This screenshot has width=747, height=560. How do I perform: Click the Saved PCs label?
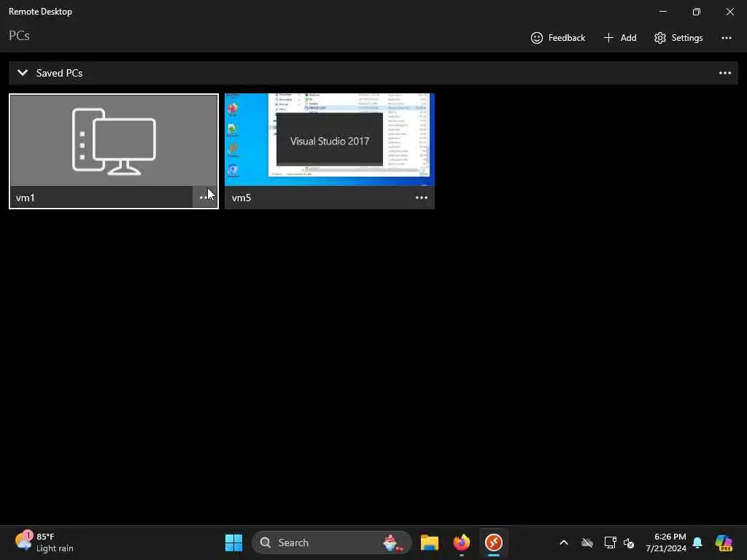[60, 73]
